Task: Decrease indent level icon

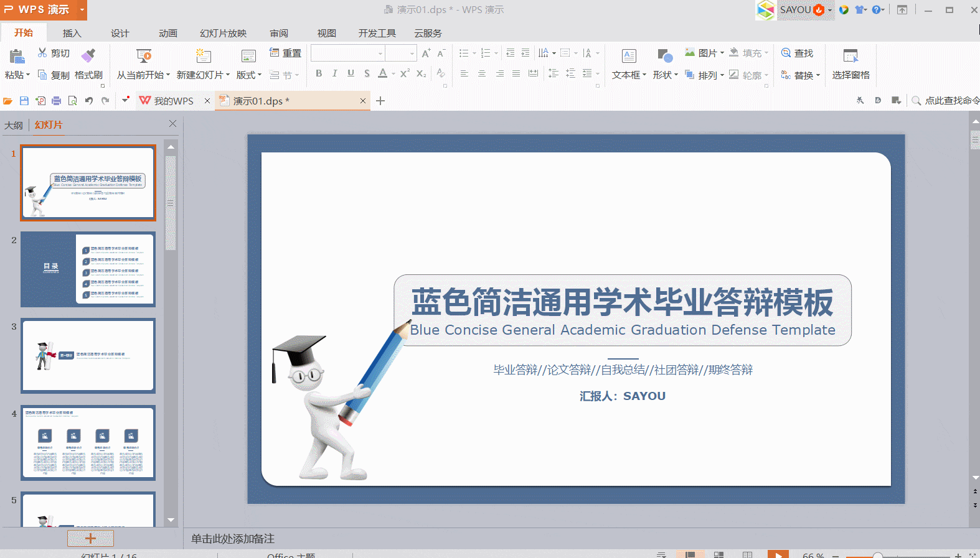Action: click(510, 53)
